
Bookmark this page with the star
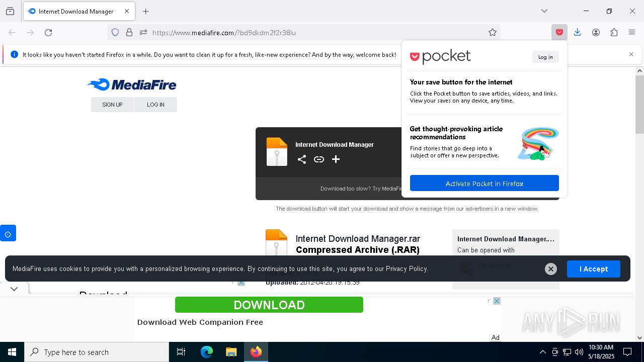click(x=493, y=32)
